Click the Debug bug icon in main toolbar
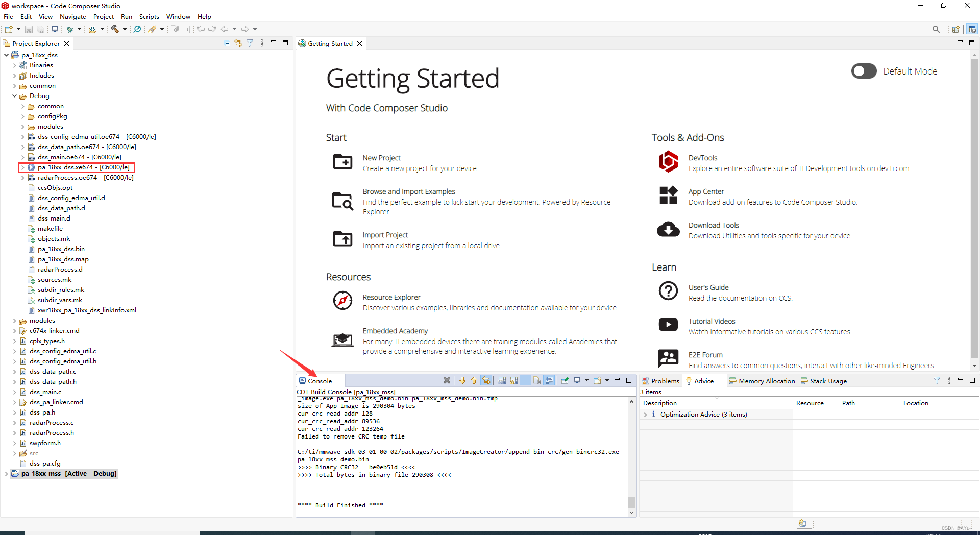The width and height of the screenshot is (980, 535). click(70, 29)
